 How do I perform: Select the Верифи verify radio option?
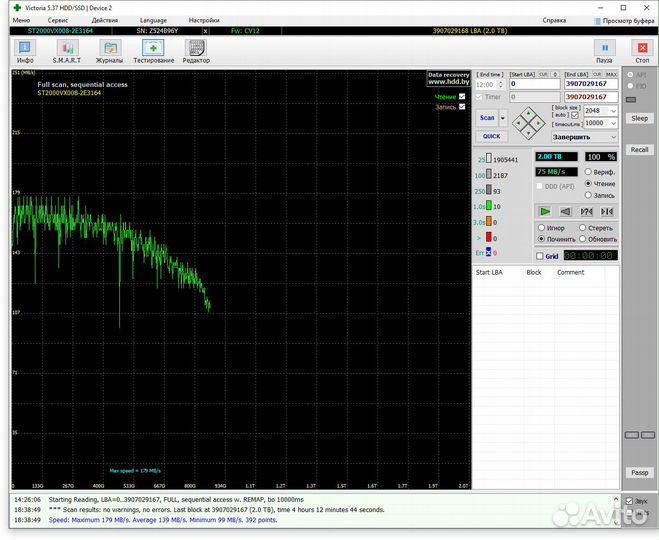point(588,172)
